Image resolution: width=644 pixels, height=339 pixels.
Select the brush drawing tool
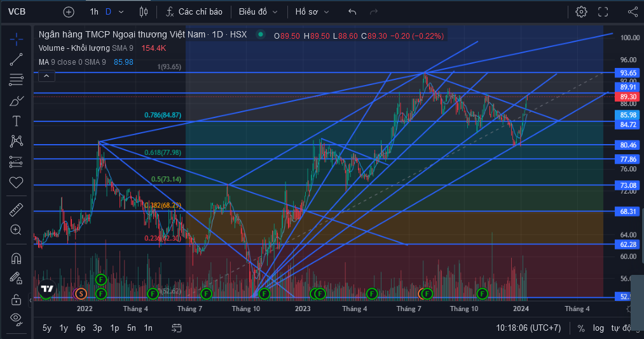[16, 100]
